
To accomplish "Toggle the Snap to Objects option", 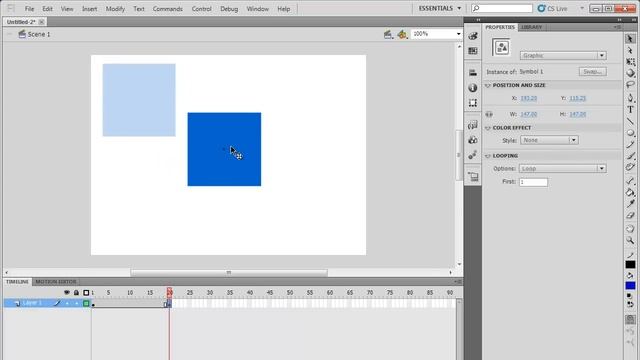I will [631, 320].
